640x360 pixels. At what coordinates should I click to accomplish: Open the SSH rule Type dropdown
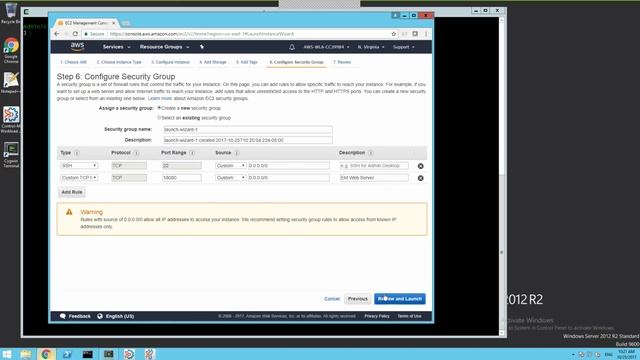[x=79, y=165]
